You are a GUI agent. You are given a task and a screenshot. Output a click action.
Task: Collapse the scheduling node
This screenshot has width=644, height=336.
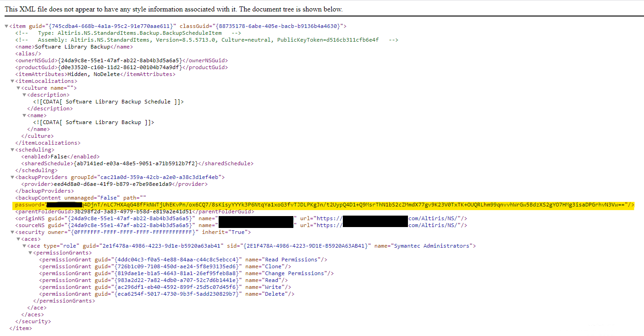coord(12,150)
